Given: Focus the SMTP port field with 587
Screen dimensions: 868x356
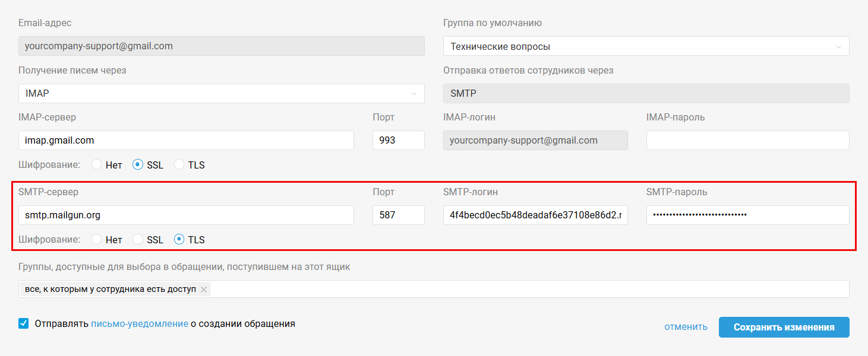Looking at the screenshot, I should point(398,215).
